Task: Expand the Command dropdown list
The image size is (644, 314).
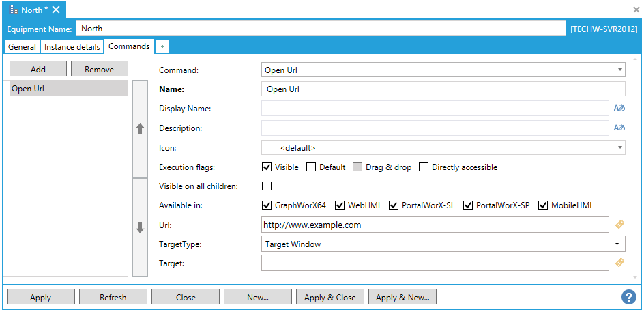Action: [x=619, y=70]
